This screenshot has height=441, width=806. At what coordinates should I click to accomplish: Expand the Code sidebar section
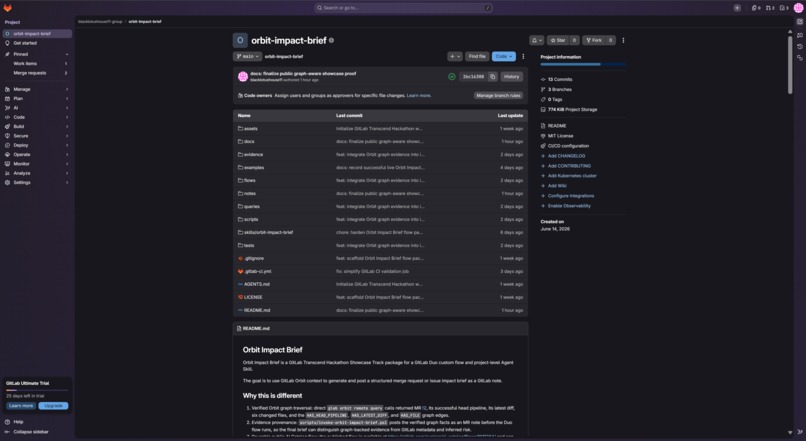[x=36, y=117]
